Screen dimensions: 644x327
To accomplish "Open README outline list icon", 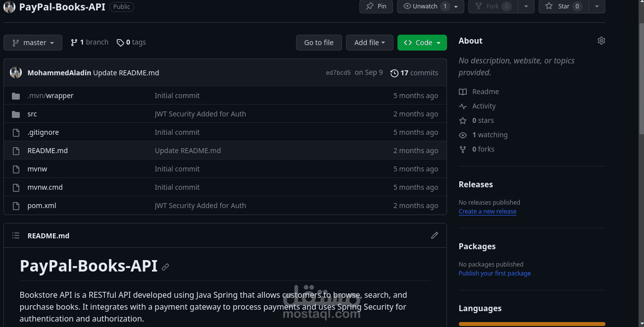I will pos(16,235).
